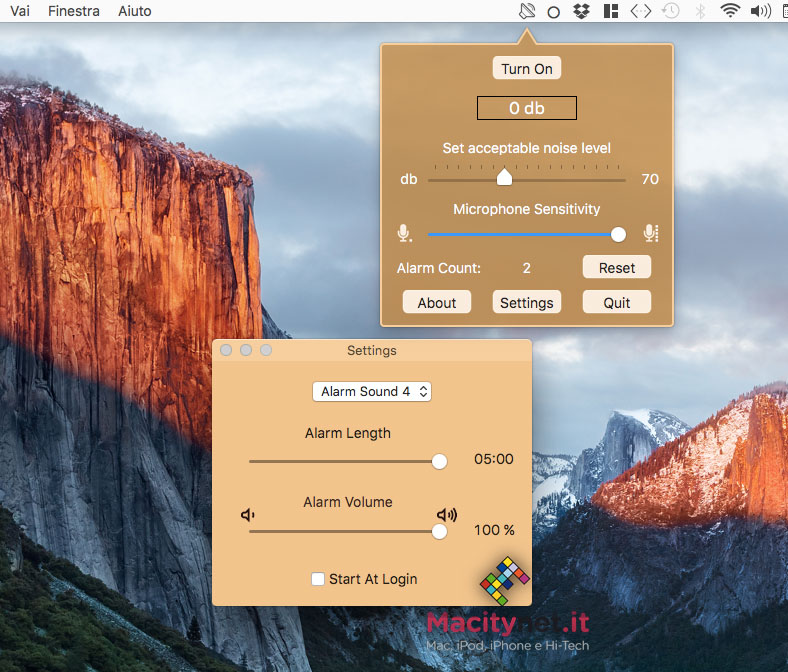Reset the alarm count
Viewport: 788px width, 672px height.
(617, 267)
